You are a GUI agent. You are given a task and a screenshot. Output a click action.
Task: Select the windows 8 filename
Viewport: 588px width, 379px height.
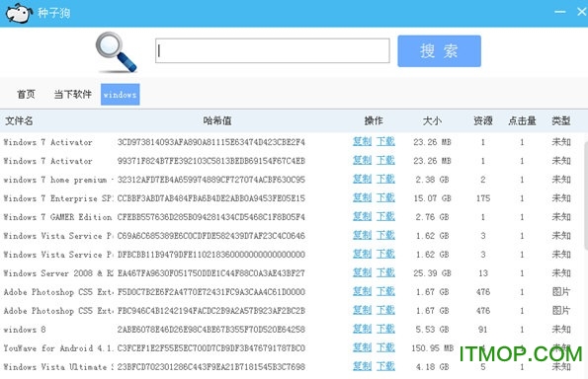(x=25, y=330)
